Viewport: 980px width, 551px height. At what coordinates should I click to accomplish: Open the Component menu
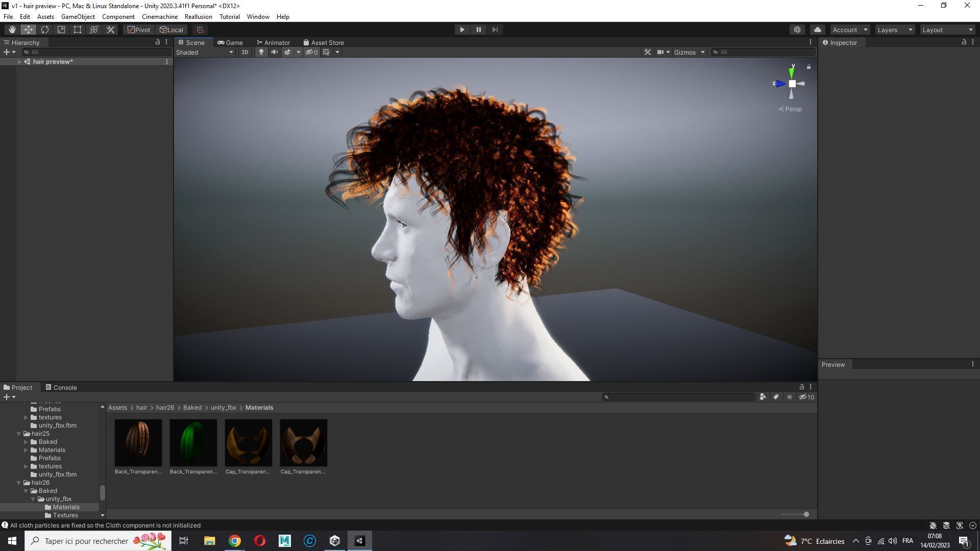(x=118, y=17)
